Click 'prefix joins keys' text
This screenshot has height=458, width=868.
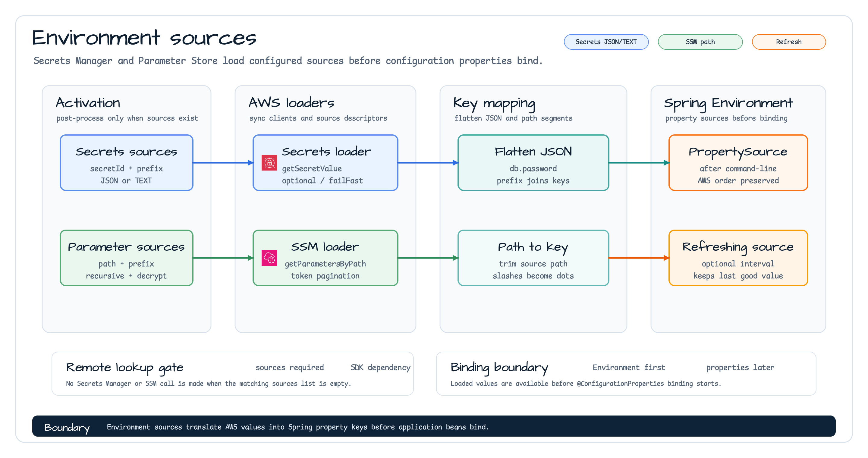click(x=533, y=180)
